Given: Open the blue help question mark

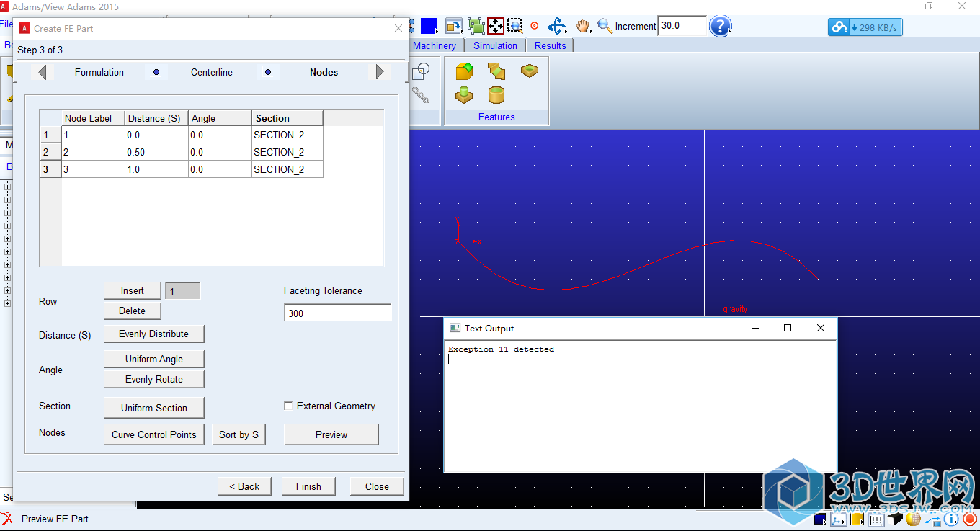Looking at the screenshot, I should (720, 26).
